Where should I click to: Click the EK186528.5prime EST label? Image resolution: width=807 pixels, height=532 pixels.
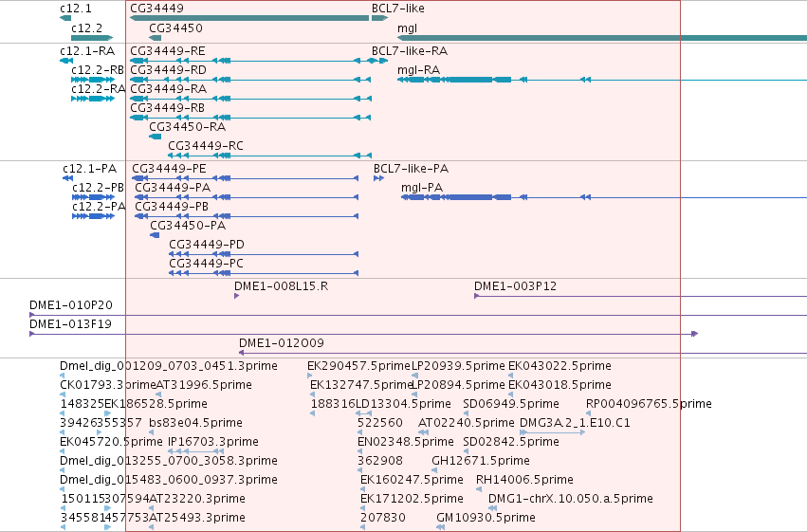pos(156,404)
